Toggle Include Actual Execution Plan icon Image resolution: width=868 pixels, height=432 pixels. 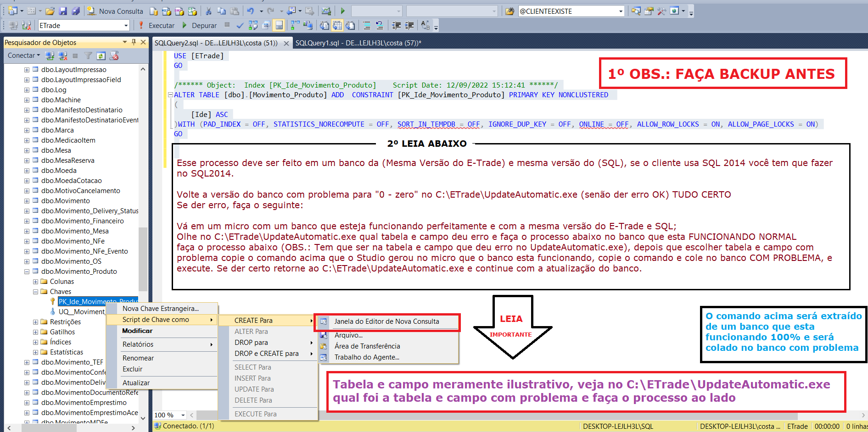click(295, 26)
